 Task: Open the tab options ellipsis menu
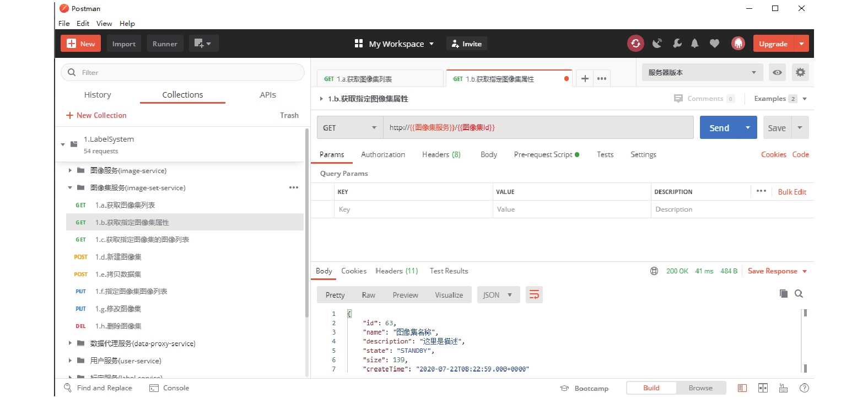(602, 79)
